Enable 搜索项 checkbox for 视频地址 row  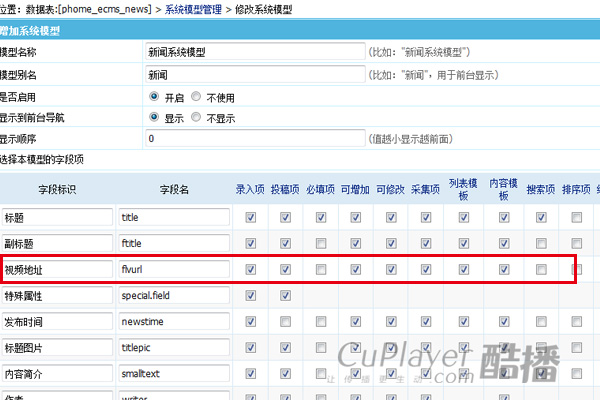[541, 269]
